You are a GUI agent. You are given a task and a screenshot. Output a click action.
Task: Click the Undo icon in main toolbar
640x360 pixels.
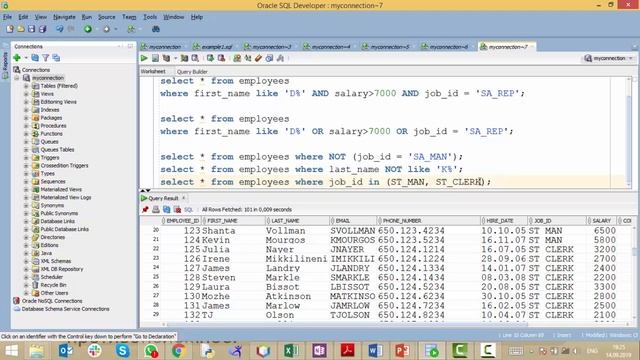[60, 29]
